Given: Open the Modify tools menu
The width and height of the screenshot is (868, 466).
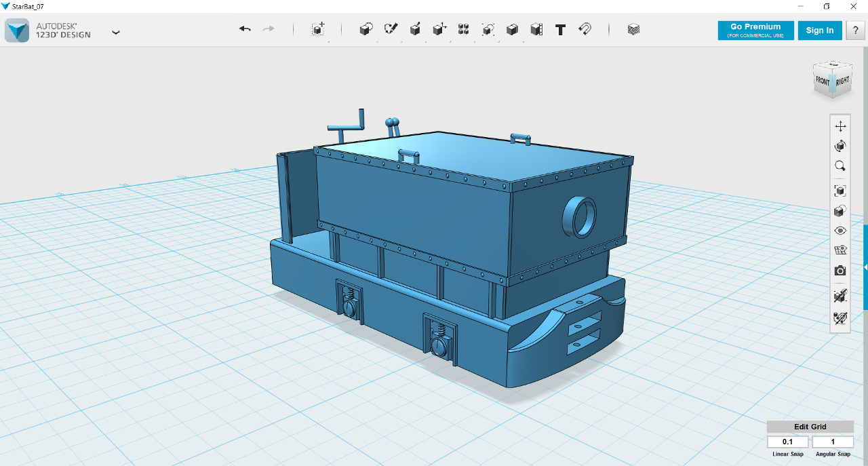Looking at the screenshot, I should pyautogui.click(x=439, y=29).
